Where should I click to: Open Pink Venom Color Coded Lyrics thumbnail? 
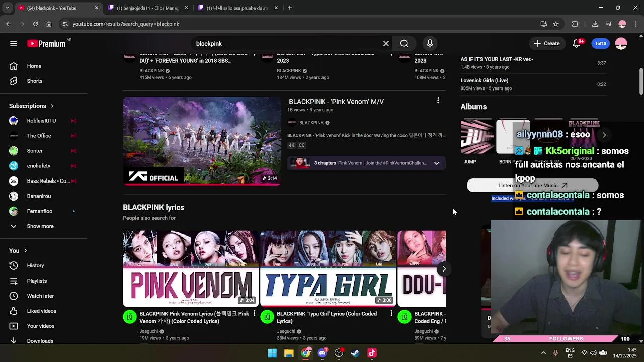point(191,268)
